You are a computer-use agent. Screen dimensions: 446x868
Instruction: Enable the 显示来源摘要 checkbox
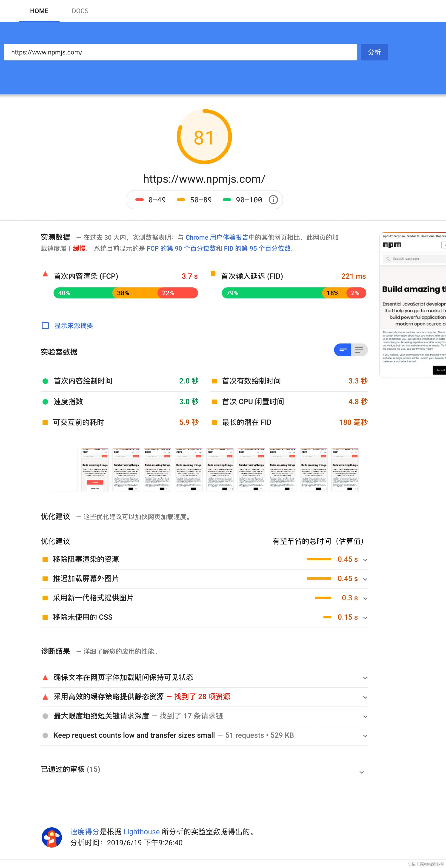click(45, 325)
